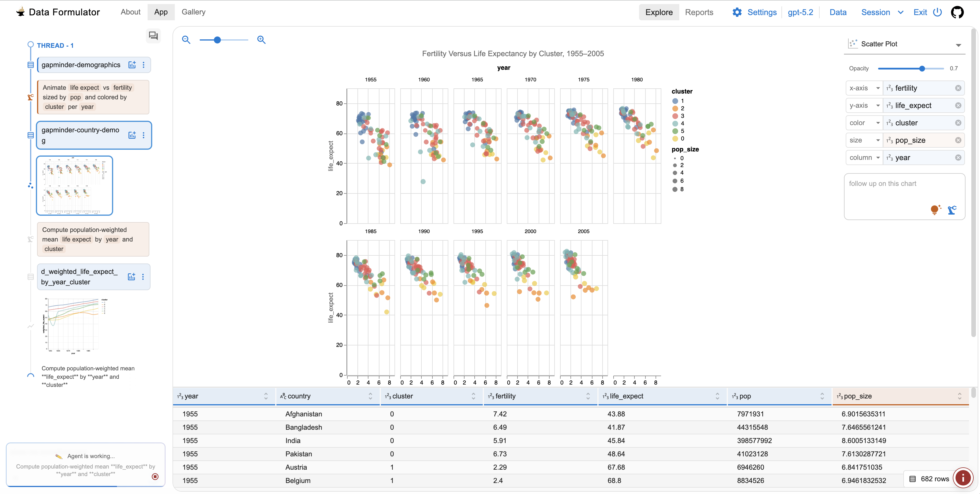The image size is (980, 494).
Task: Open the Scatter Plot chart type dropdown
Action: click(958, 45)
